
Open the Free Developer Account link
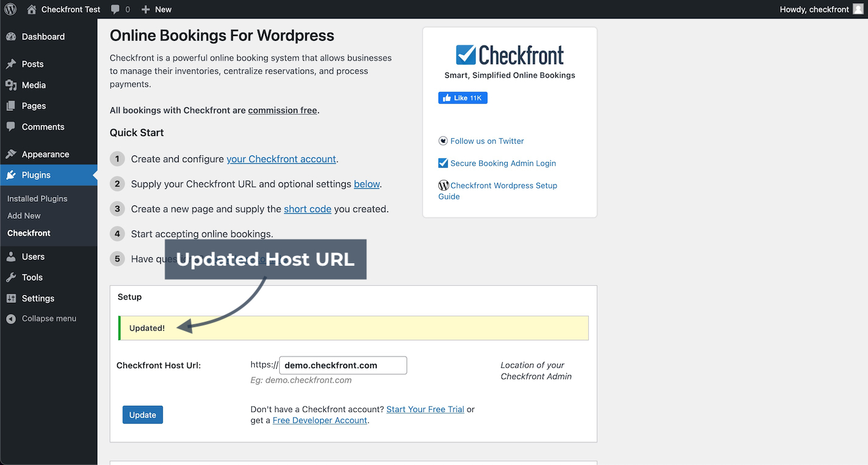click(320, 420)
